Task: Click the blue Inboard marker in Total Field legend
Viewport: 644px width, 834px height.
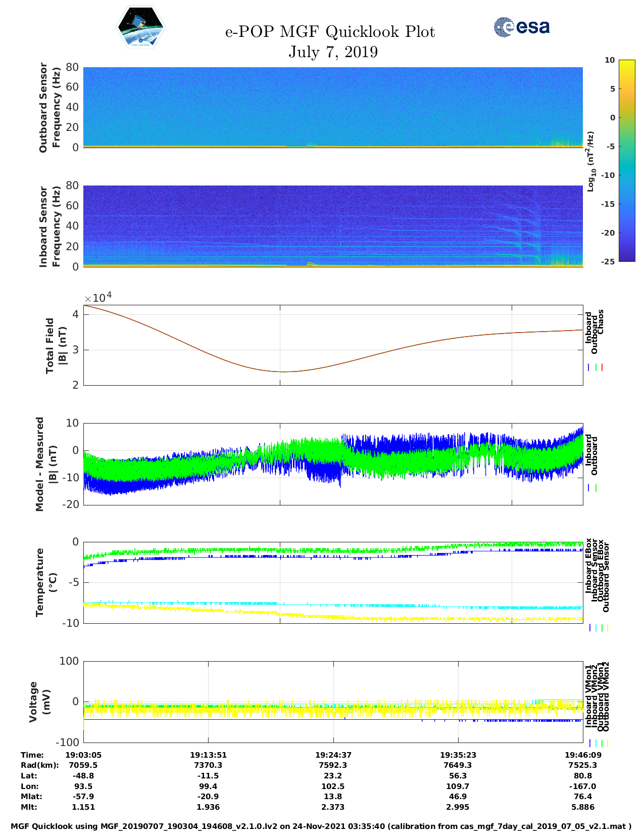Action: (589, 367)
